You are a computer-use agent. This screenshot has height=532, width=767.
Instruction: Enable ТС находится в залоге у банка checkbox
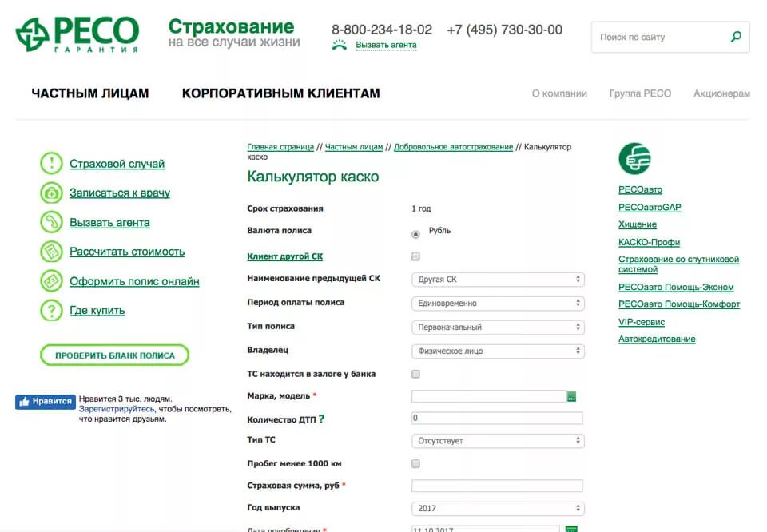415,374
